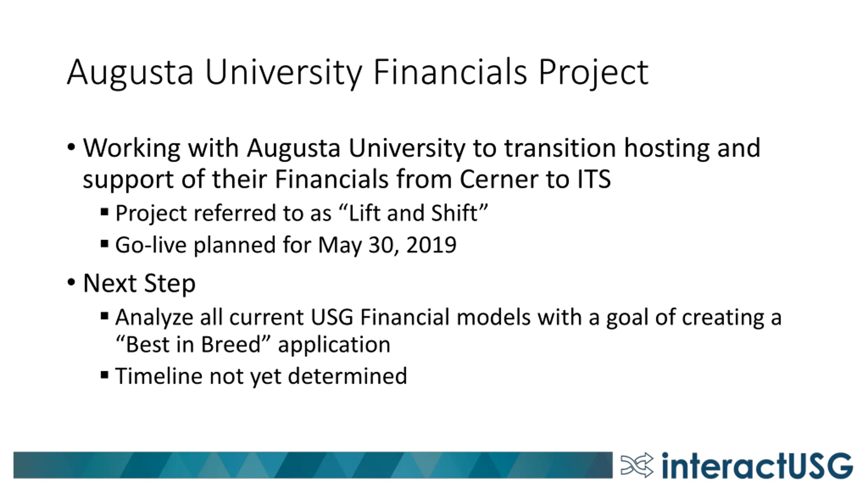This screenshot has width=868, height=488.
Task: Click the square bullet before "Go-live planned"
Action: click(104, 244)
